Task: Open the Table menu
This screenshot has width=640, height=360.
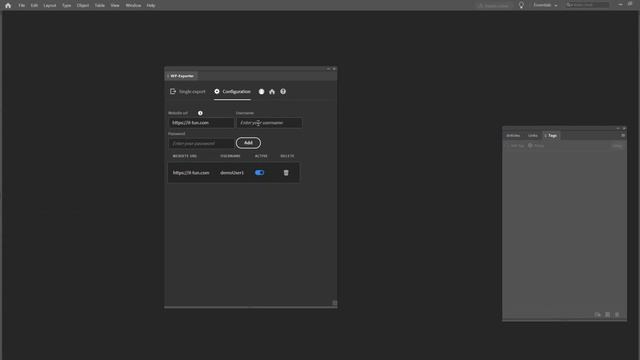Action: click(100, 5)
